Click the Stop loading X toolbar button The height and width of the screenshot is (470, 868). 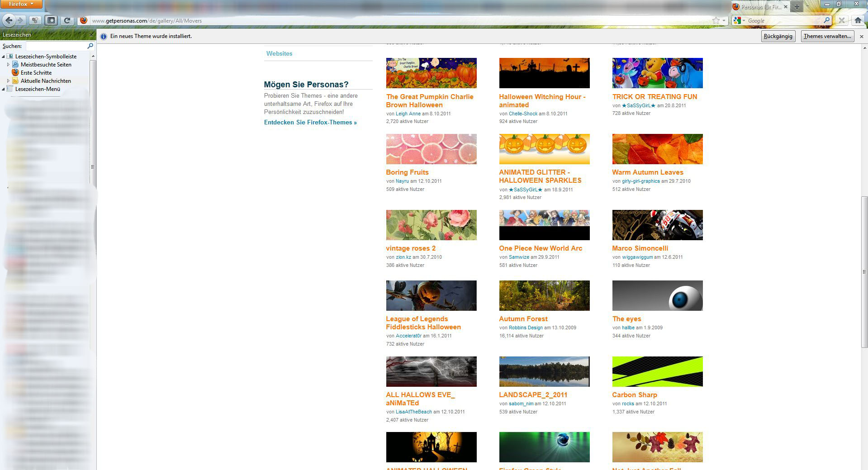841,20
